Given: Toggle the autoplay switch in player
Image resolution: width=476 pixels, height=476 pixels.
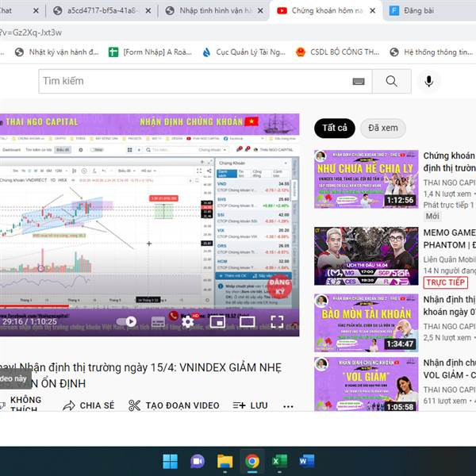Looking at the screenshot, I should point(127,321).
